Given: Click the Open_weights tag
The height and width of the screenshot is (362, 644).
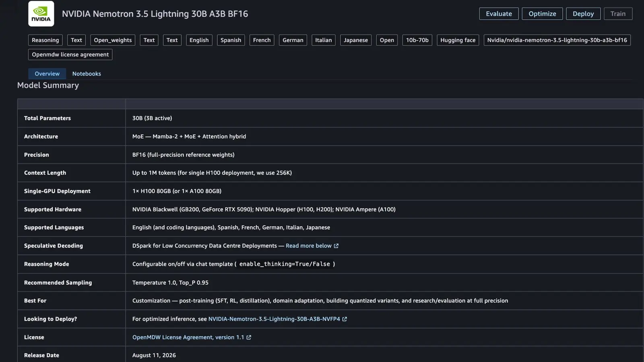Looking at the screenshot, I should pyautogui.click(x=113, y=40).
